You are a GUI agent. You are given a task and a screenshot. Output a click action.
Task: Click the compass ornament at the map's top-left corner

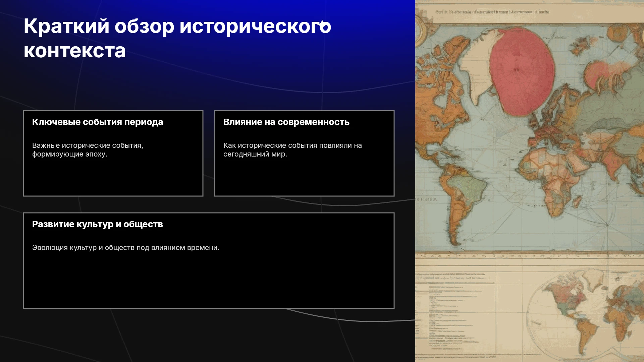coord(420,27)
